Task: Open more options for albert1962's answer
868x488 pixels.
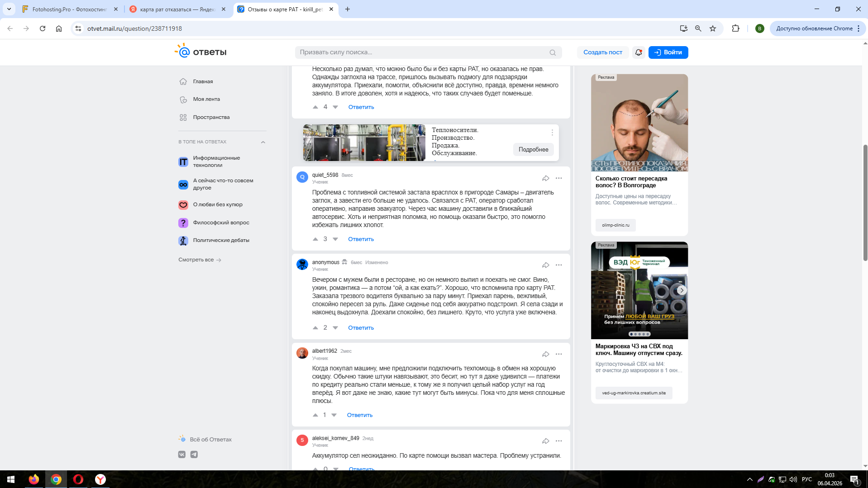Action: pyautogui.click(x=559, y=354)
